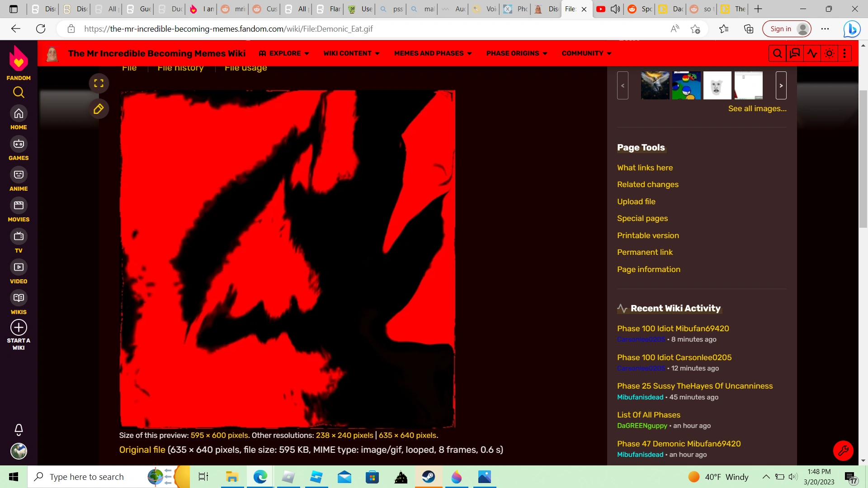This screenshot has height=488, width=868.
Task: Click the white bear face thumbnail
Action: point(717,85)
